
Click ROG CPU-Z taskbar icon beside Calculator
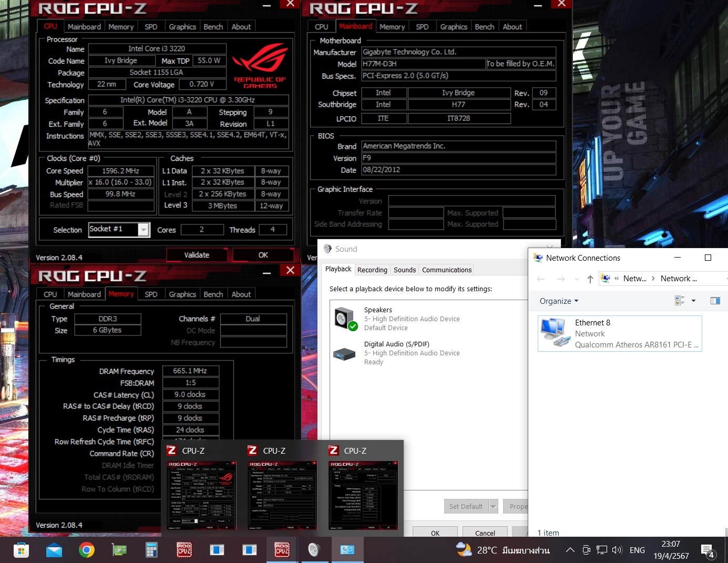(184, 550)
